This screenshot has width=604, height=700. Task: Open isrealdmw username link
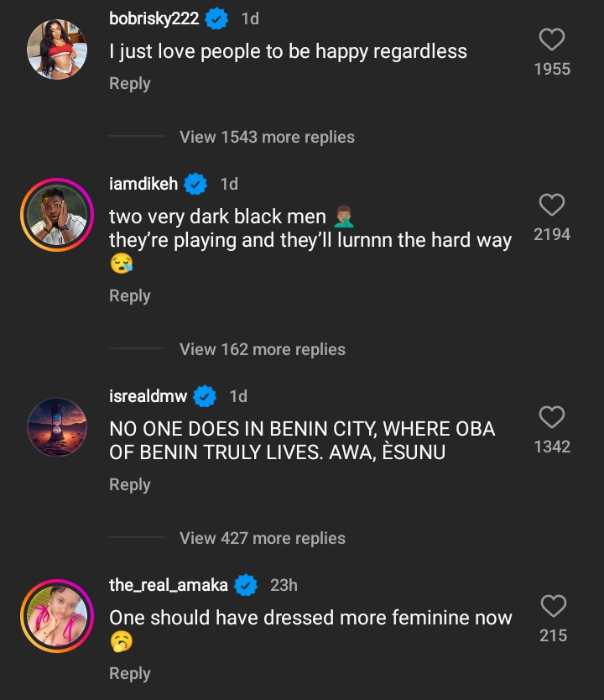148,395
